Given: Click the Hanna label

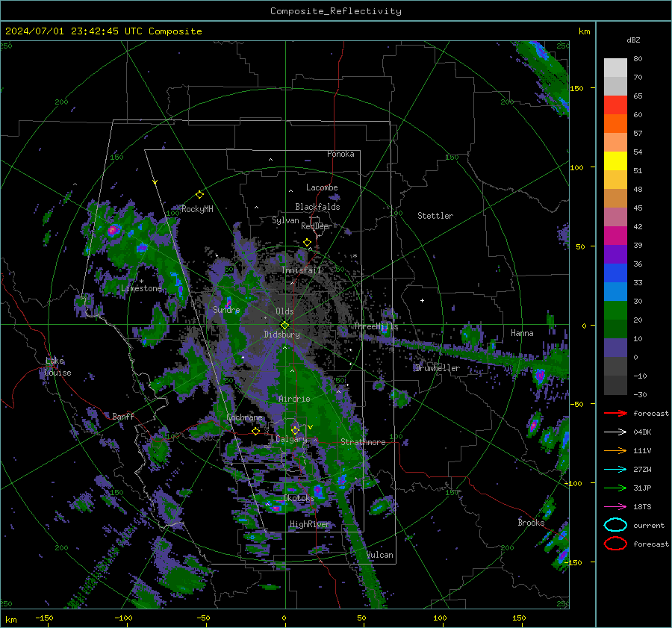Looking at the screenshot, I should click(x=522, y=333).
